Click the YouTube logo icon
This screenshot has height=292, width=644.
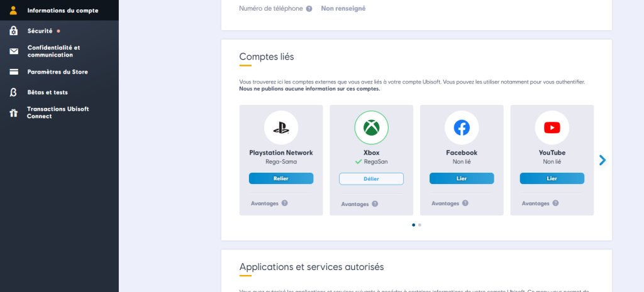point(552,128)
